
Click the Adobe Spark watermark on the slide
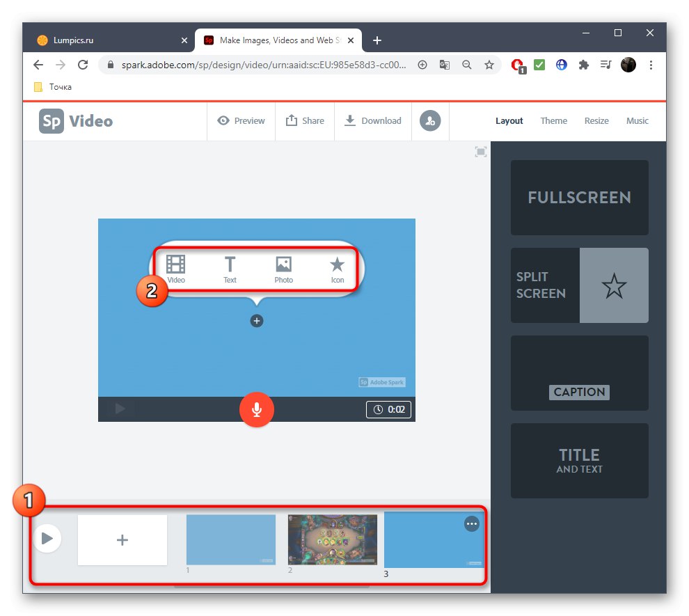tap(382, 381)
